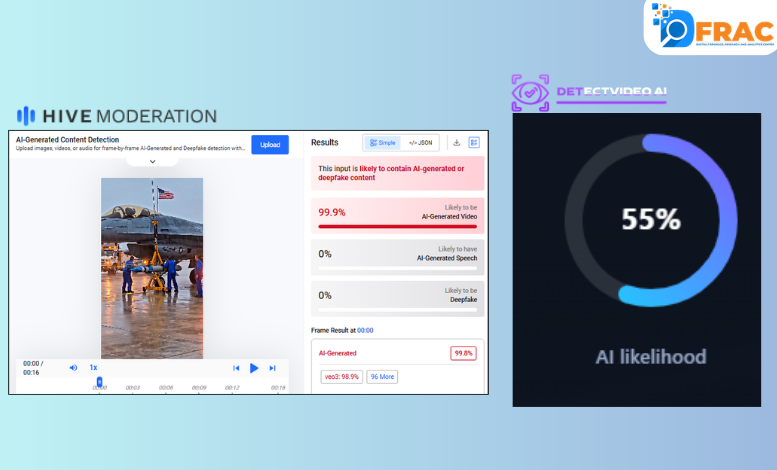Screen dimensions: 777x470
Task: Click the 00:00 frame timestamp link
Action: tap(366, 330)
